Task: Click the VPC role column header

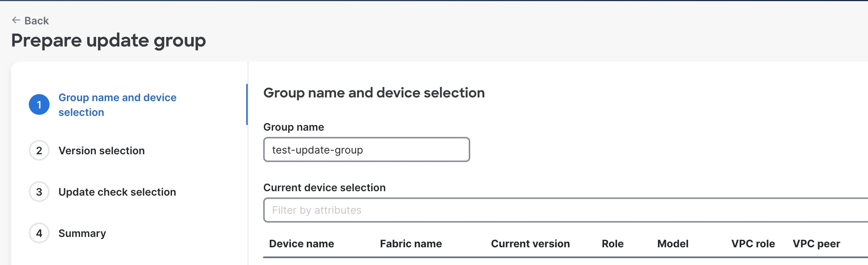Action: [753, 244]
